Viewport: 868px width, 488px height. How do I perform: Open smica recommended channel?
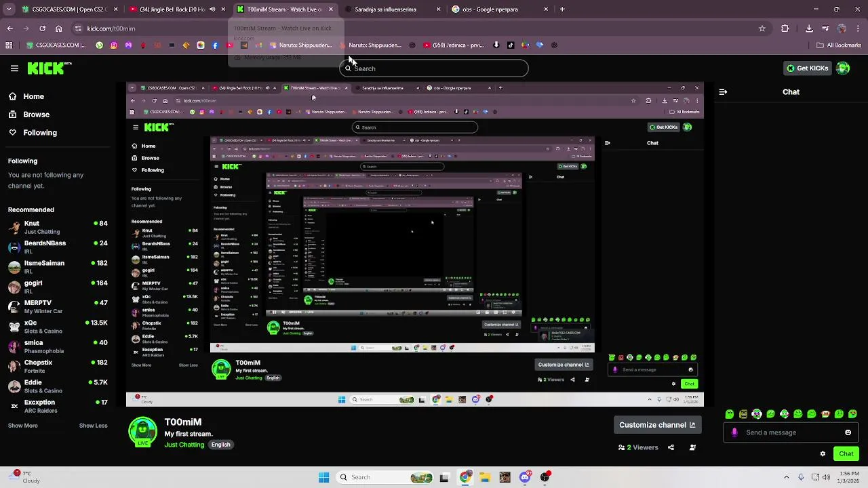58,346
